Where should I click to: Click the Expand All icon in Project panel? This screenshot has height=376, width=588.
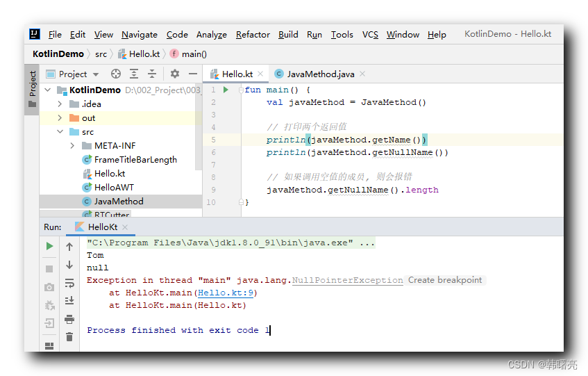[134, 74]
